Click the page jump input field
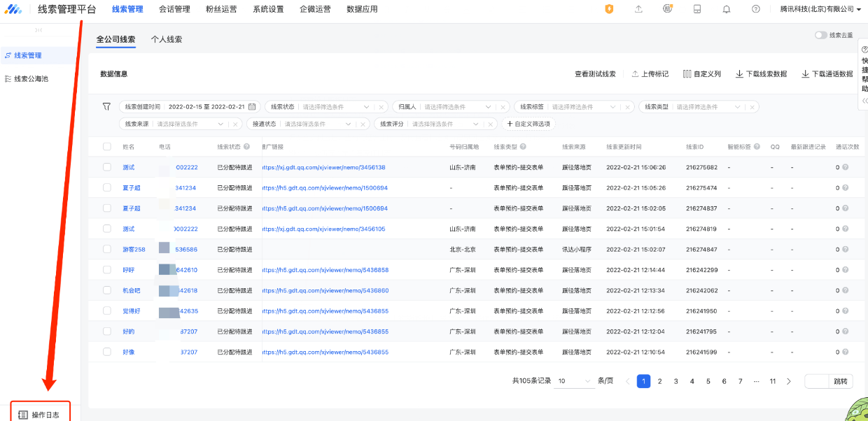Image resolution: width=868 pixels, height=421 pixels. 816,381
